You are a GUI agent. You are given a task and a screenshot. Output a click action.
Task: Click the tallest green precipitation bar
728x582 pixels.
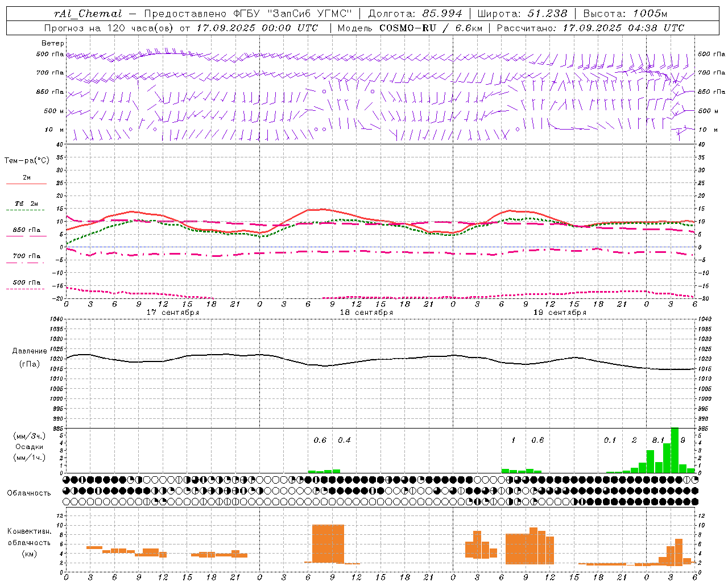[x=675, y=450]
